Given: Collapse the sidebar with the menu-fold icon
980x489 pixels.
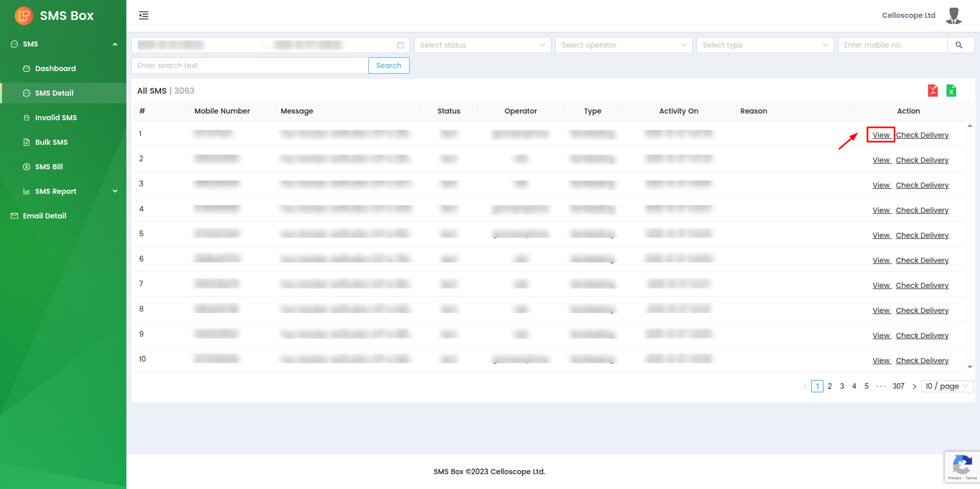Looking at the screenshot, I should coord(144,15).
